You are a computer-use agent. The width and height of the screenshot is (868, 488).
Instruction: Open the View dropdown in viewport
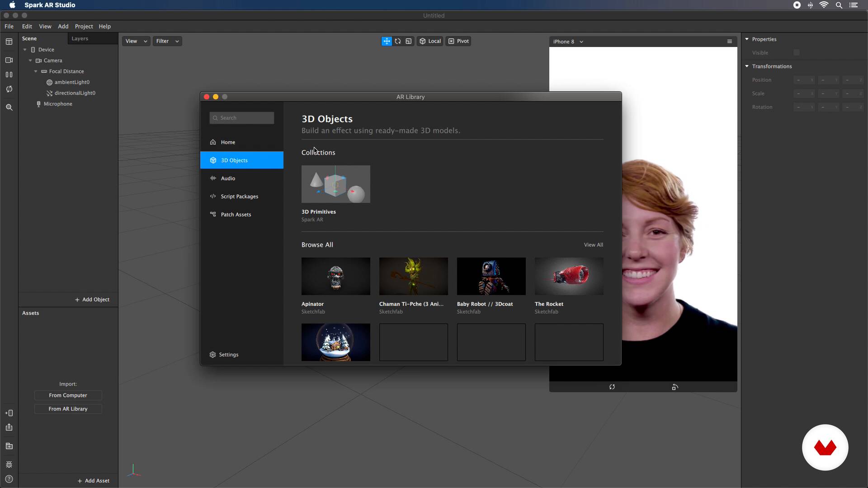[136, 41]
